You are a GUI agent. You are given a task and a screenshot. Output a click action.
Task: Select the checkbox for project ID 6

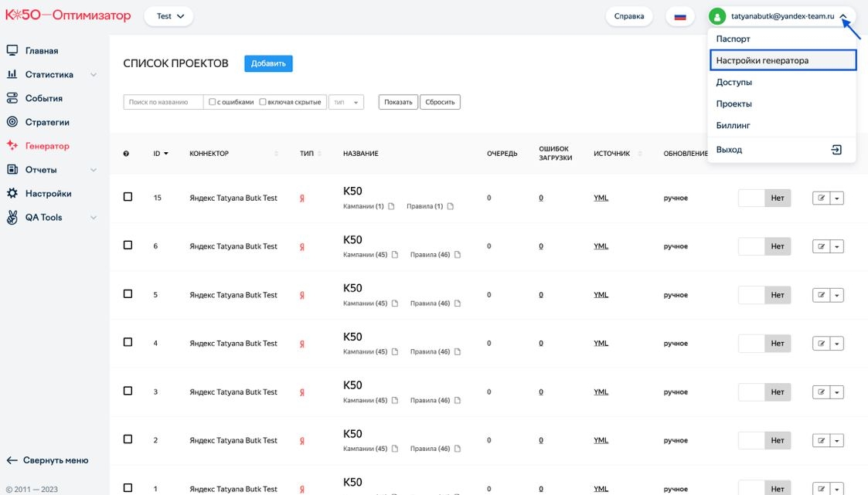coord(128,246)
